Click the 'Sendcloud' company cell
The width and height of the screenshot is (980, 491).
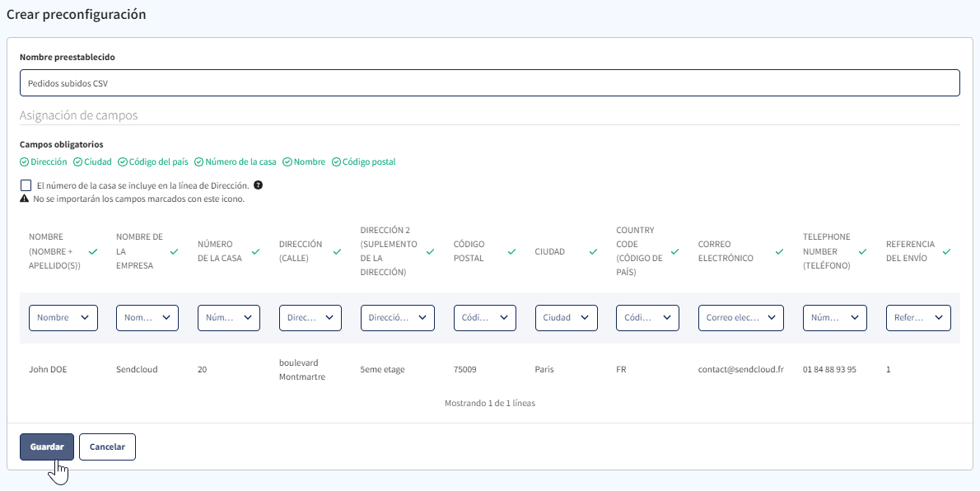pyautogui.click(x=137, y=370)
